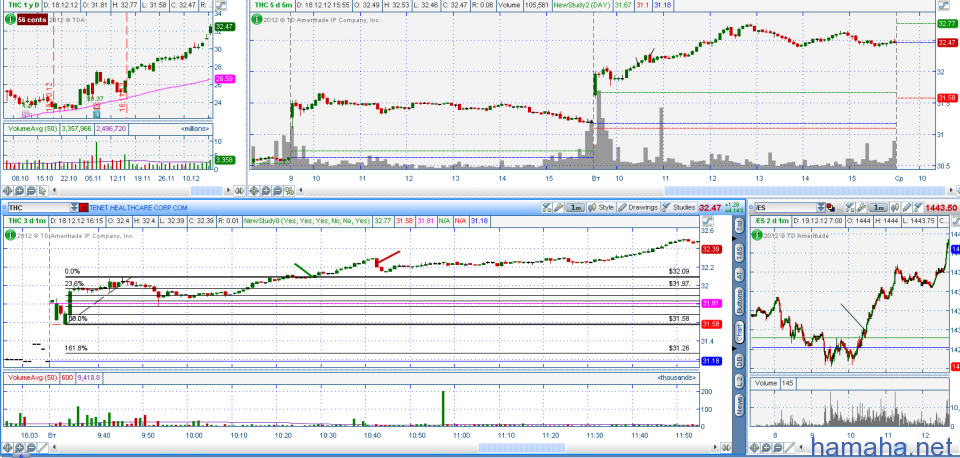Zoom in on THC daily chart

pos(20,191)
